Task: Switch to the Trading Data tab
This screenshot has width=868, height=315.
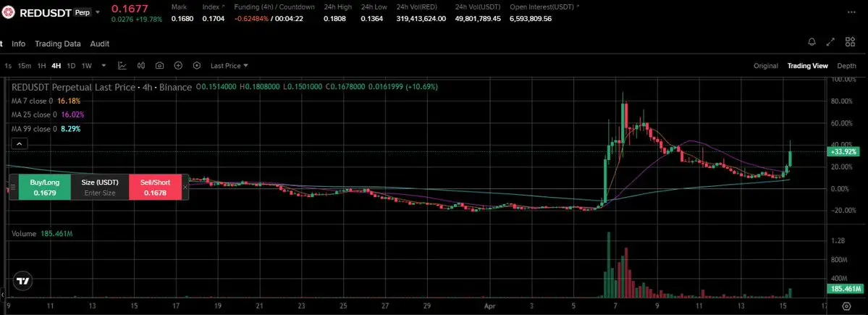Action: point(58,43)
